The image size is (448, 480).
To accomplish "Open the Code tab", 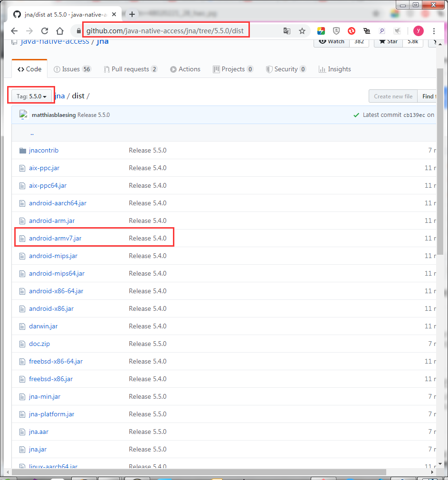I will point(29,69).
